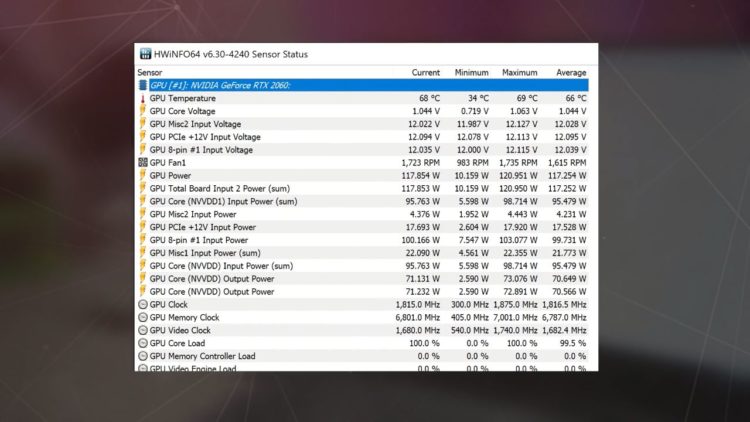The height and width of the screenshot is (422, 750).
Task: Select the GPU Misc2 Input Voltage label
Action: tap(195, 124)
